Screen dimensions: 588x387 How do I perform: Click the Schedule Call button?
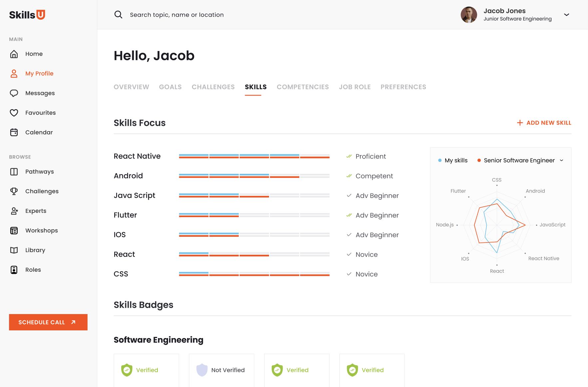48,322
